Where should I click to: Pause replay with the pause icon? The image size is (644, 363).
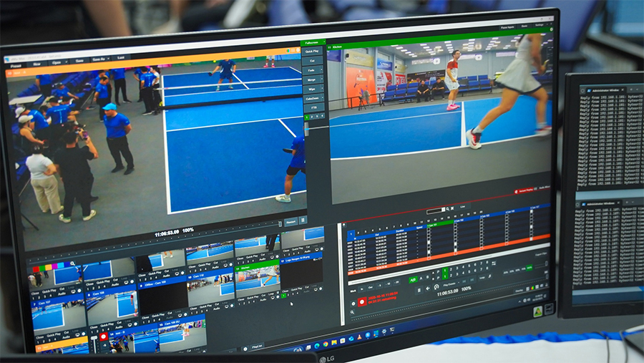point(419,289)
